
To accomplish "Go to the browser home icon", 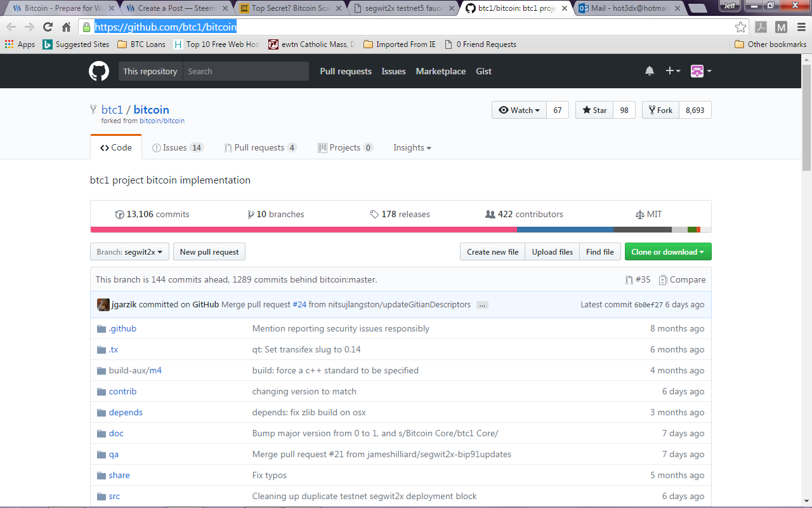I will click(x=66, y=27).
